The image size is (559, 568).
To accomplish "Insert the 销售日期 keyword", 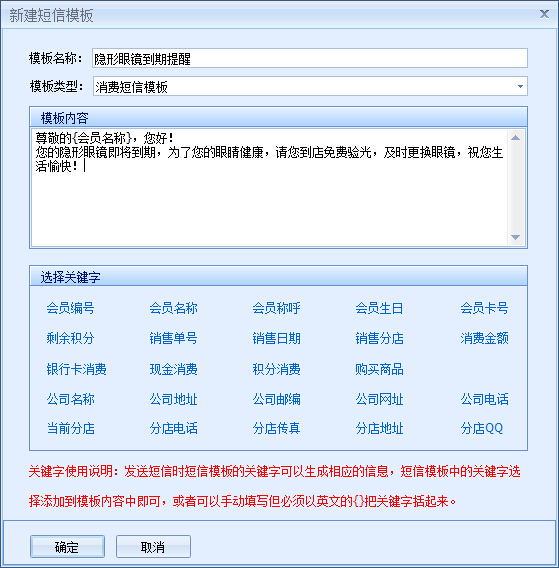I will (x=276, y=338).
